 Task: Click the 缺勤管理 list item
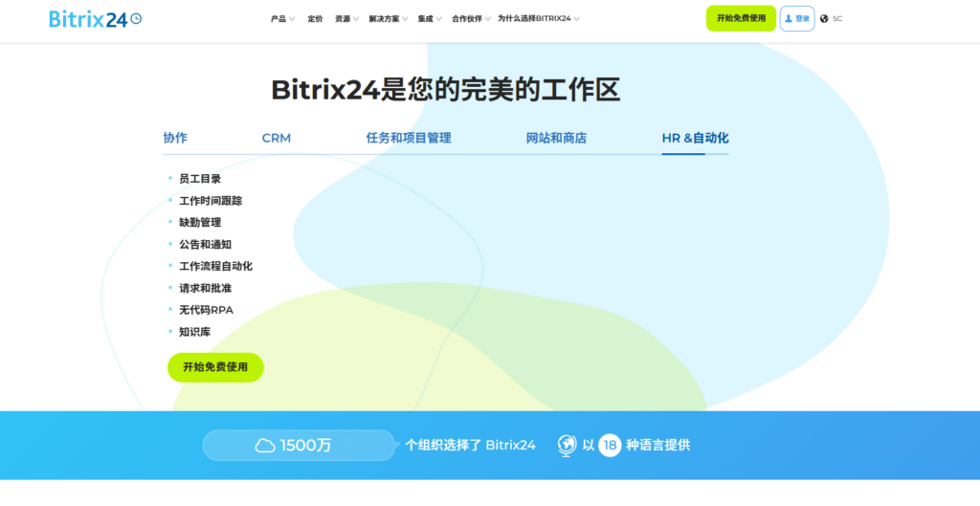[200, 222]
